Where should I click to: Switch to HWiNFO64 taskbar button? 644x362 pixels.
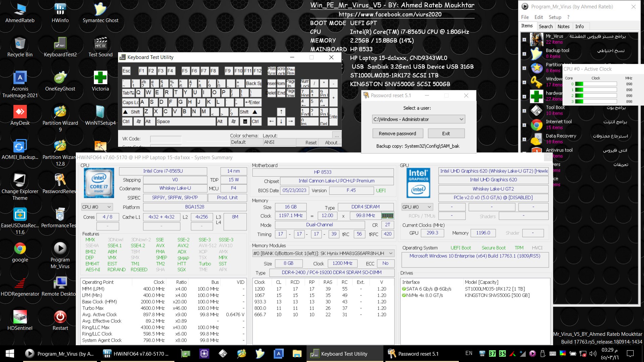[137, 354]
